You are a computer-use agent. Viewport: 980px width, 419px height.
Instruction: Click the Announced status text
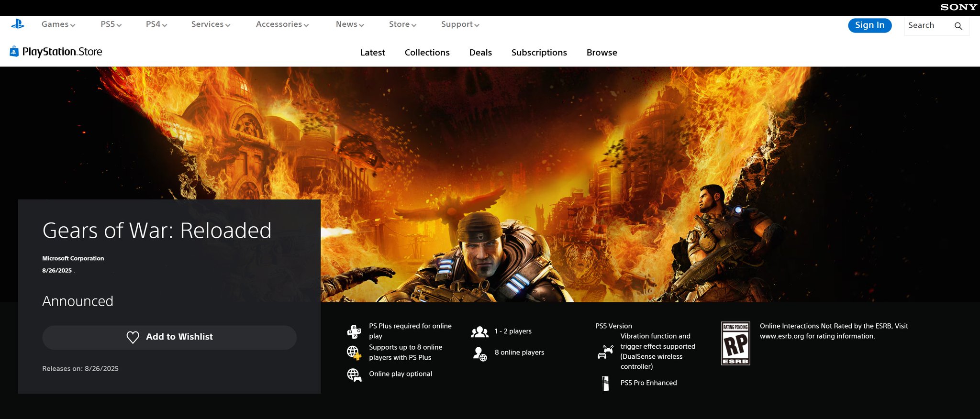pos(78,301)
